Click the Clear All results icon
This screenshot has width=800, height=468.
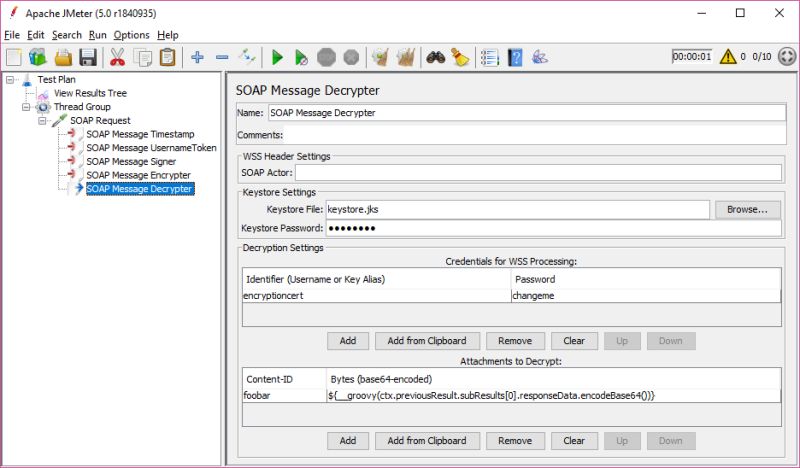coord(406,57)
